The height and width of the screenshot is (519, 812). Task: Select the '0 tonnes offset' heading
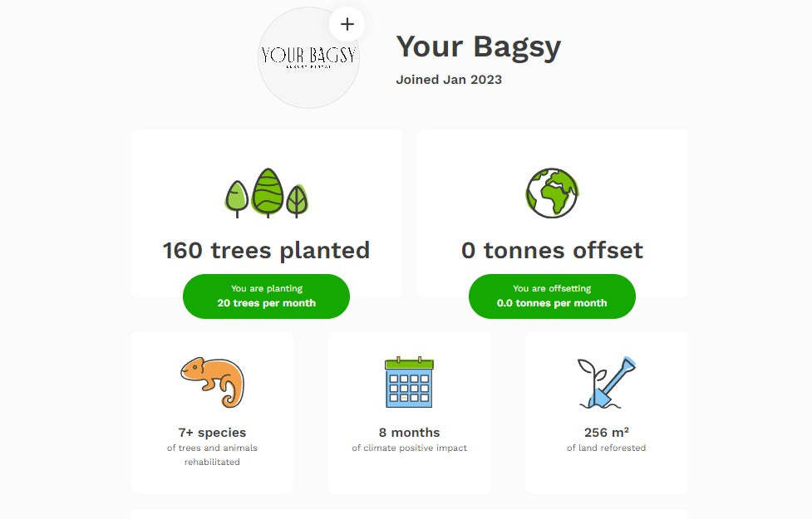tap(552, 250)
